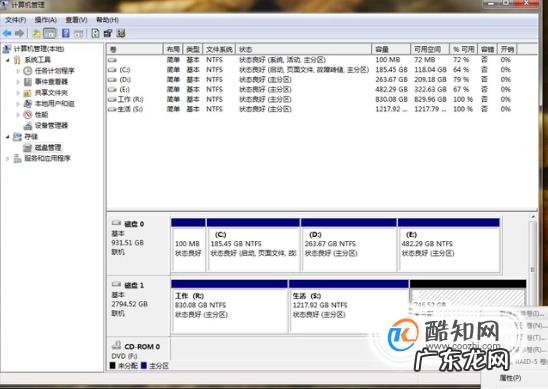Click the 118.04 GB free space cell

tap(430, 70)
